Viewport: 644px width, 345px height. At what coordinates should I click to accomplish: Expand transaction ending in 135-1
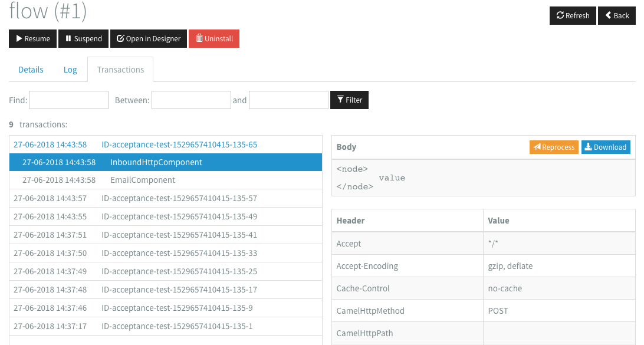(166, 326)
